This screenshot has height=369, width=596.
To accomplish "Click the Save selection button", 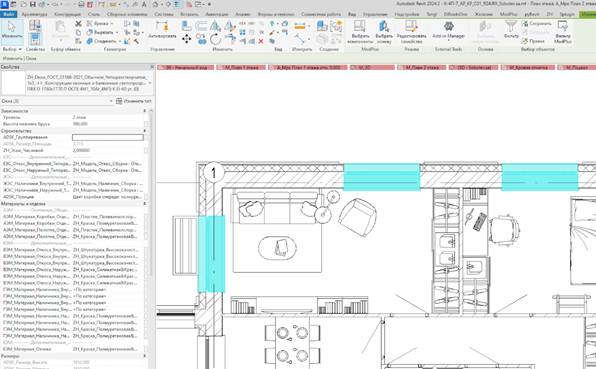I will tap(536, 24).
